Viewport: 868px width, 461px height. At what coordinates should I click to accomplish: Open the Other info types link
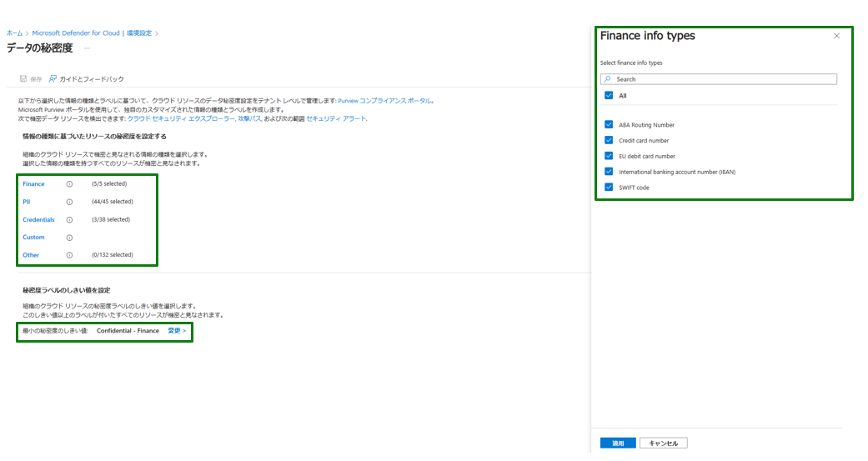click(x=31, y=255)
